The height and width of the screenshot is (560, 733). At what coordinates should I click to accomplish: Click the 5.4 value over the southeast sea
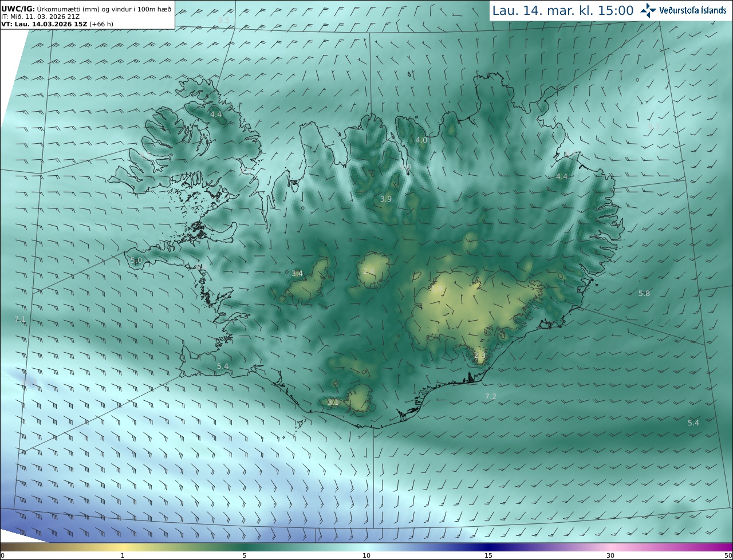pyautogui.click(x=693, y=423)
